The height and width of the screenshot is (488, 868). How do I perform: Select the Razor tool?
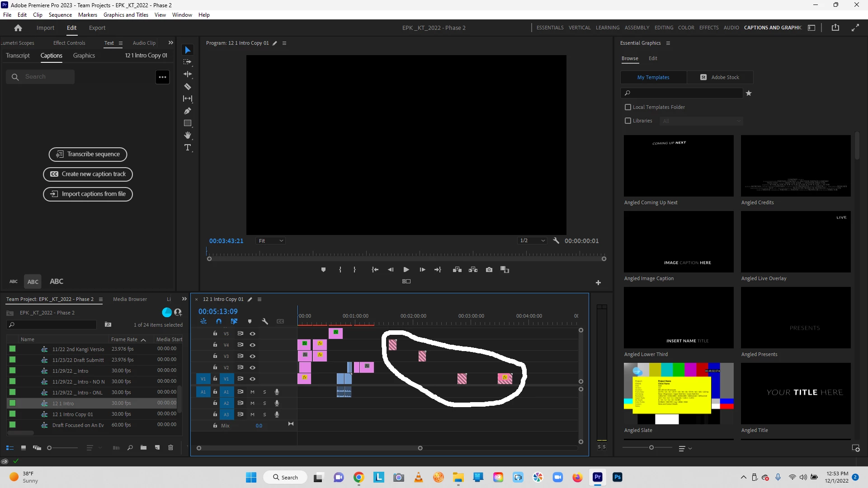coord(188,86)
